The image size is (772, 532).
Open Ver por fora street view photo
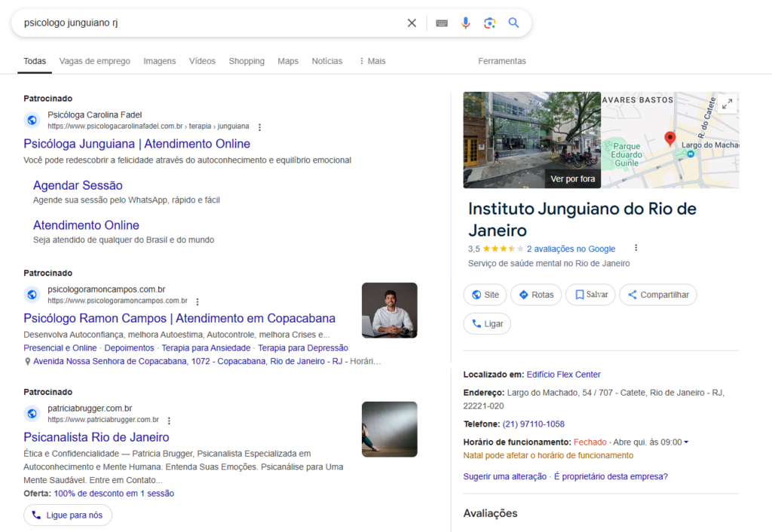(532, 139)
